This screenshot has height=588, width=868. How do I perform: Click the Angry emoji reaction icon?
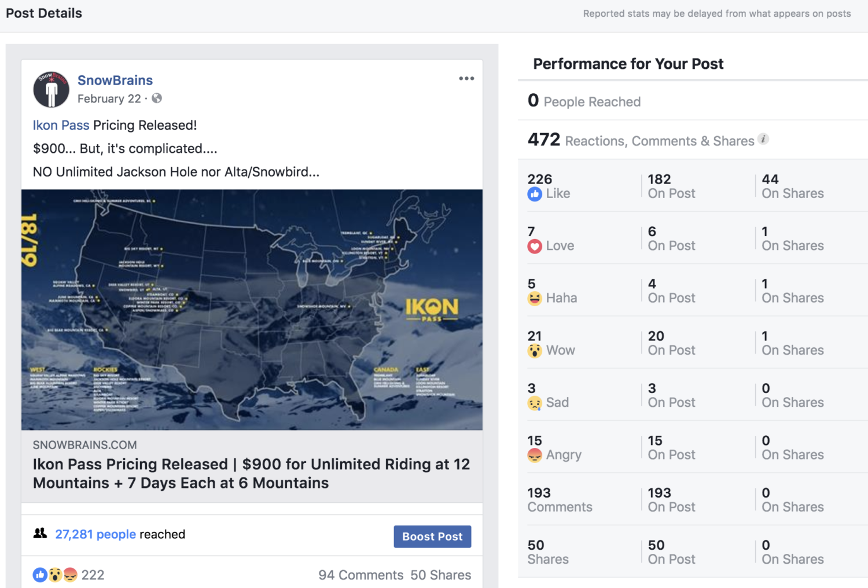tap(535, 455)
